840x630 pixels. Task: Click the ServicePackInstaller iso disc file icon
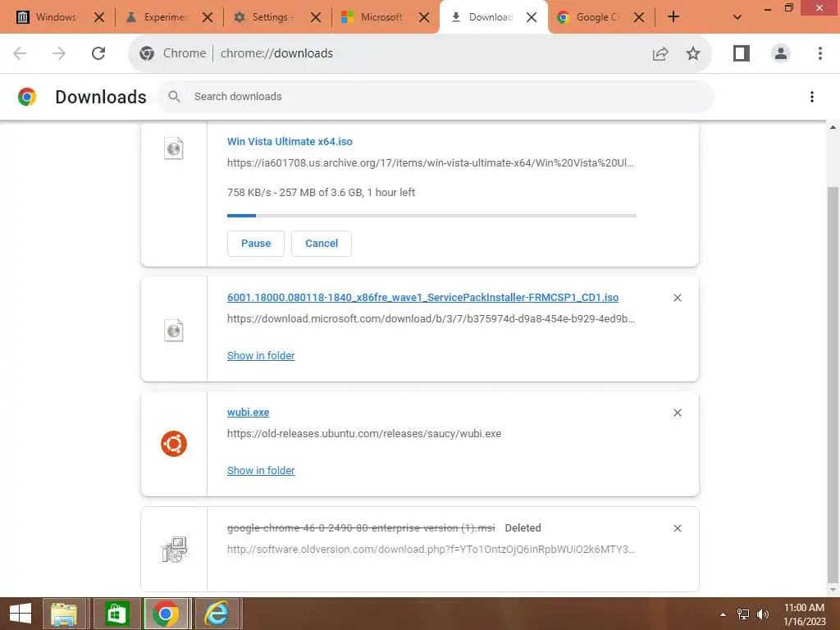point(174,331)
